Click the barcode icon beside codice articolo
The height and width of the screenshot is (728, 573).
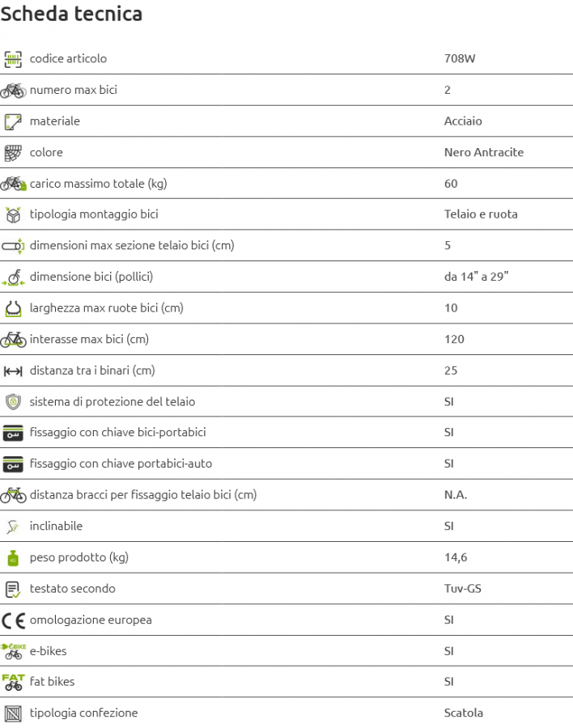tap(13, 59)
